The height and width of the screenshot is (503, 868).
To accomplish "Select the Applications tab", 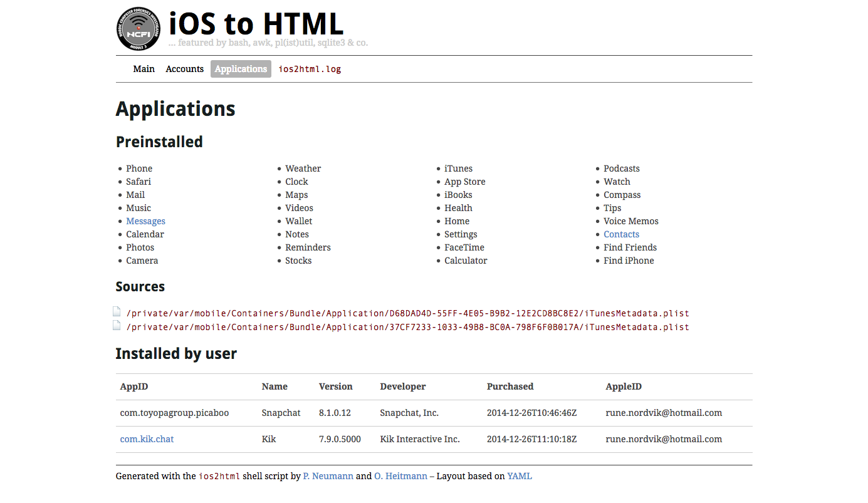I will point(241,69).
